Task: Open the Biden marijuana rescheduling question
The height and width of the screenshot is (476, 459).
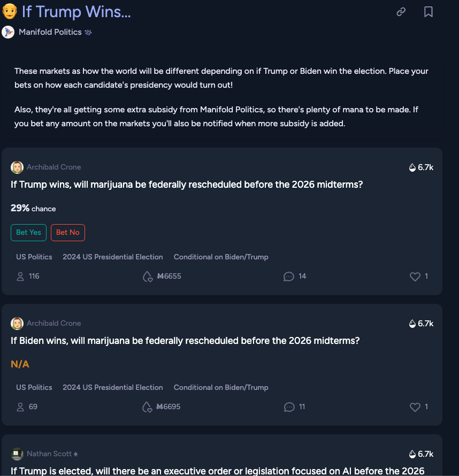Action: (x=185, y=341)
